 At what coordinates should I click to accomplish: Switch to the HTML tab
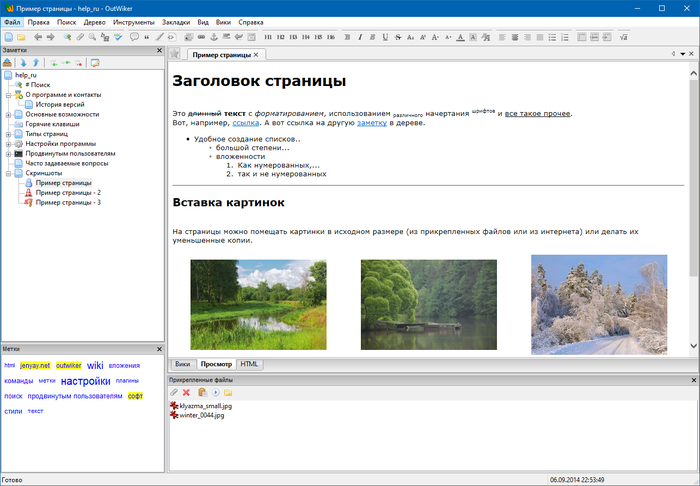247,364
